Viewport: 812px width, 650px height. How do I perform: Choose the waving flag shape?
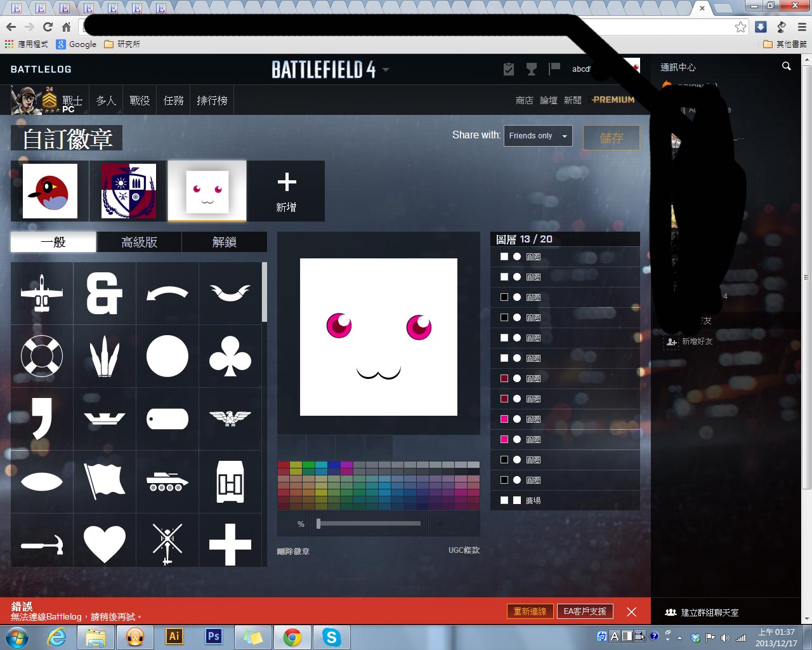point(105,482)
